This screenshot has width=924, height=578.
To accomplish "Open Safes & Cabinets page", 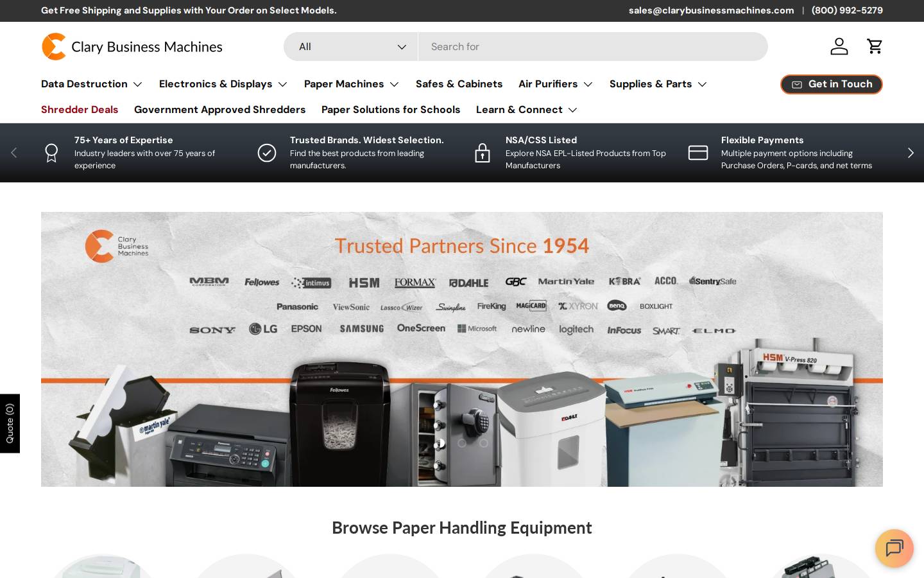I will (x=459, y=84).
